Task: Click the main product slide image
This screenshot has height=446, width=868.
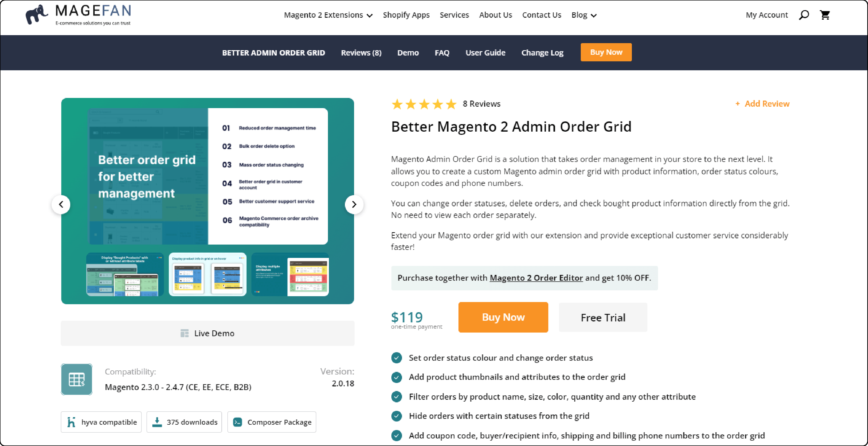Action: [x=208, y=176]
